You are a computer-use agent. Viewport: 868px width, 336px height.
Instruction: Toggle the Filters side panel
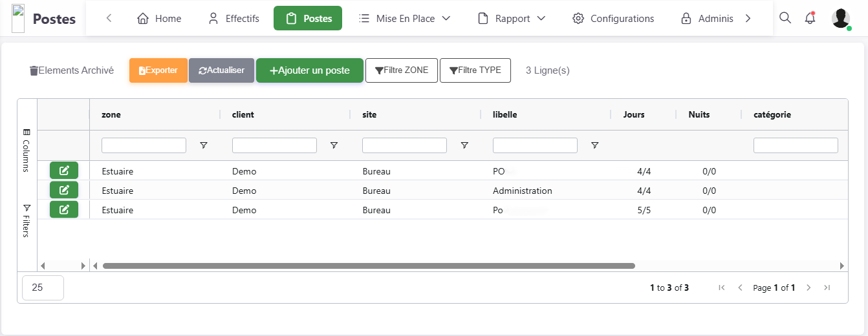tap(27, 220)
